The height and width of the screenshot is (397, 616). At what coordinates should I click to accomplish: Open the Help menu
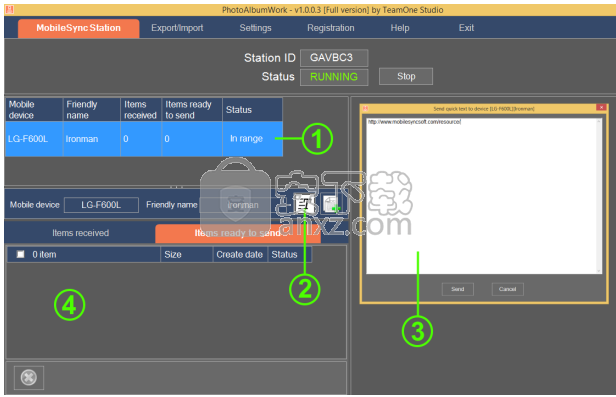(400, 28)
